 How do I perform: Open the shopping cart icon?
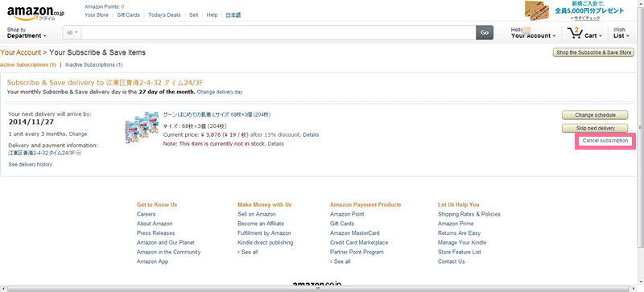(x=575, y=33)
